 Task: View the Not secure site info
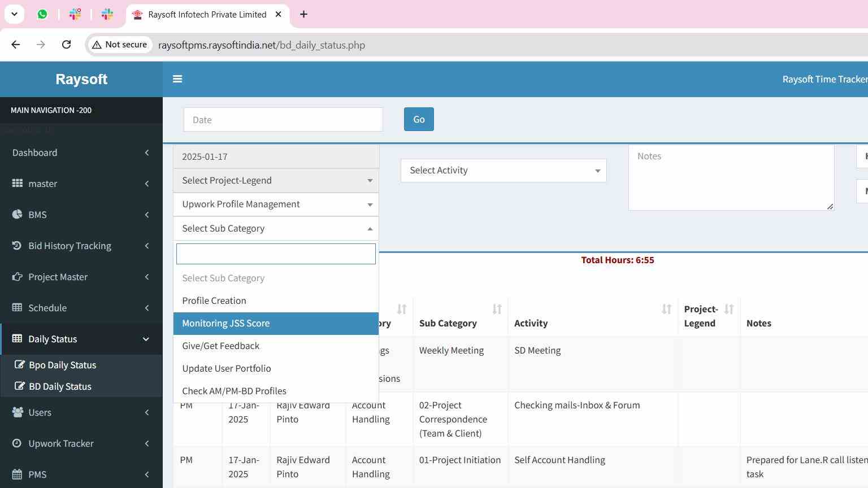(x=120, y=45)
